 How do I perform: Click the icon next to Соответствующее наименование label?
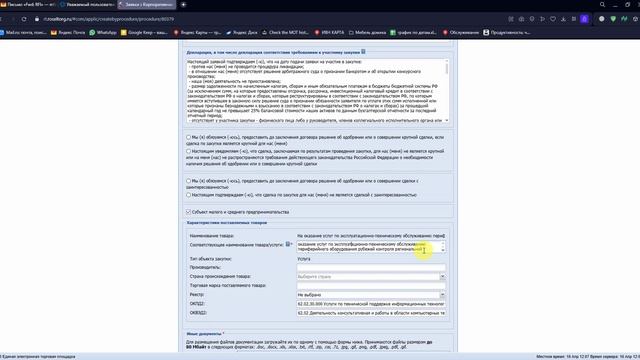click(x=288, y=244)
